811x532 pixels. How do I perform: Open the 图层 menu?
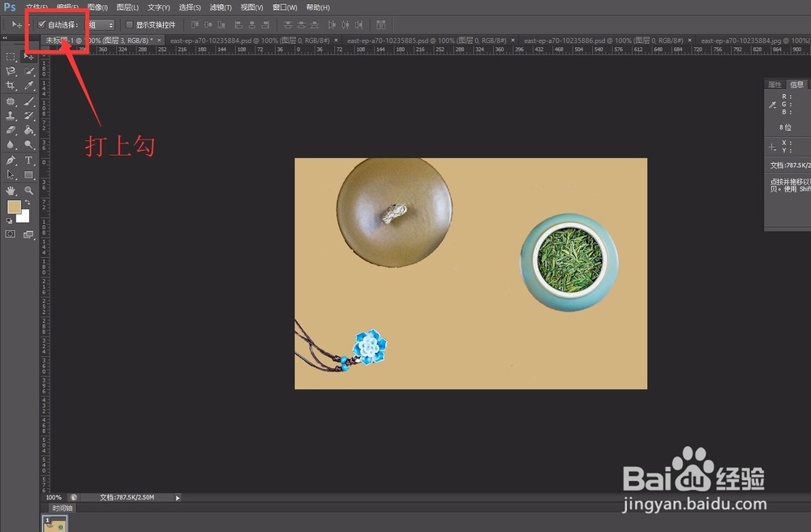pyautogui.click(x=127, y=7)
